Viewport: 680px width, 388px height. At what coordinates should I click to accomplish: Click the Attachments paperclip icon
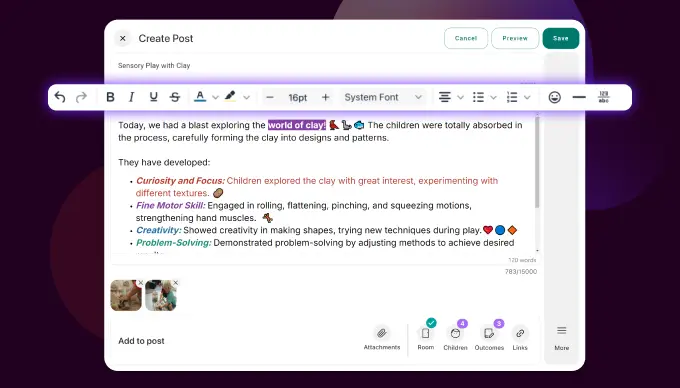[x=382, y=333]
